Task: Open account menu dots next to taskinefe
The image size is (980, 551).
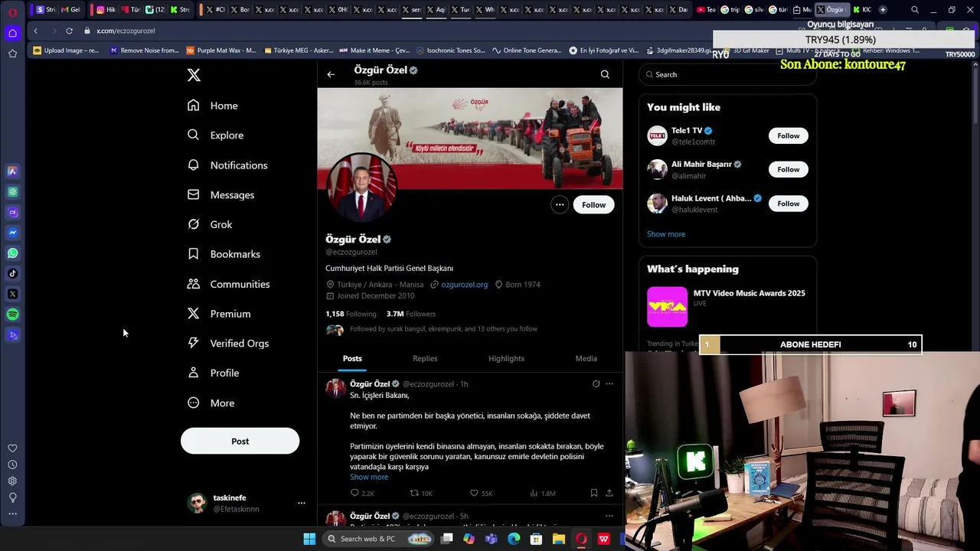Action: tap(302, 503)
